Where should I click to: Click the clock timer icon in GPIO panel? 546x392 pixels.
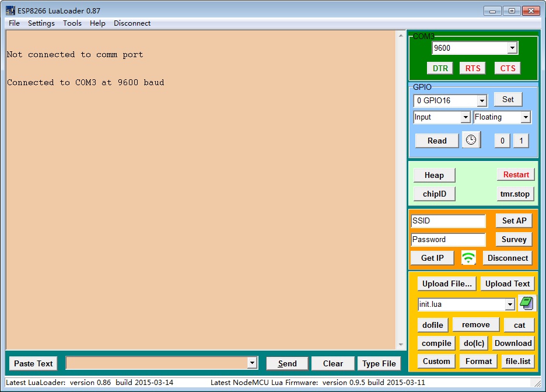point(471,140)
